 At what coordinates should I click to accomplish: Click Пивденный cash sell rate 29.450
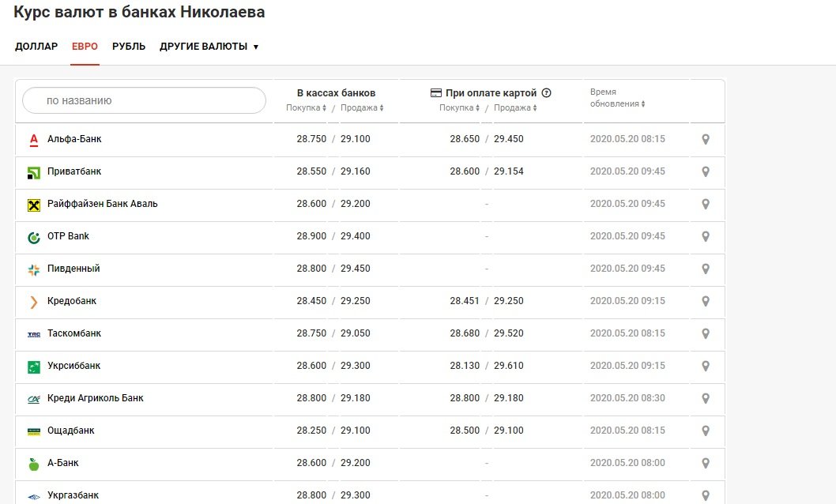point(356,269)
